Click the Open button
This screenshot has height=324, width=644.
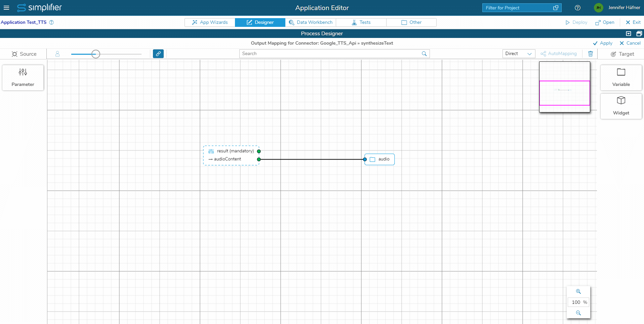605,22
